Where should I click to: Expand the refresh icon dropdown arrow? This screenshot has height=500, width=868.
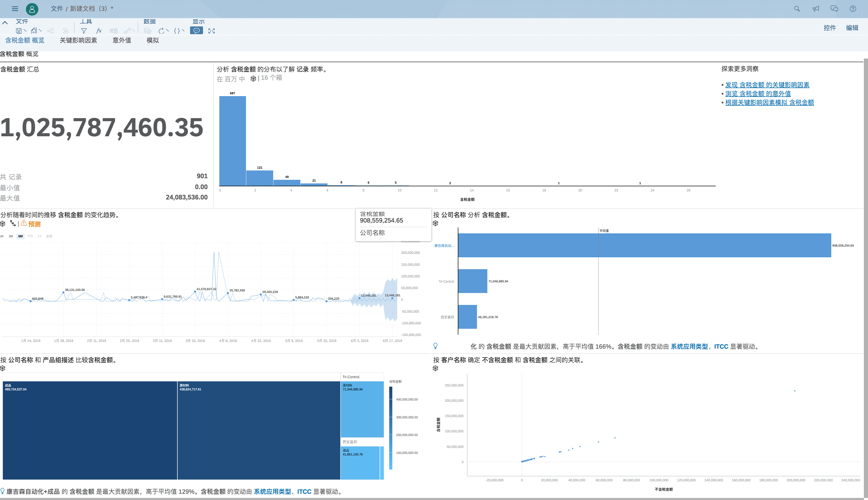[168, 31]
